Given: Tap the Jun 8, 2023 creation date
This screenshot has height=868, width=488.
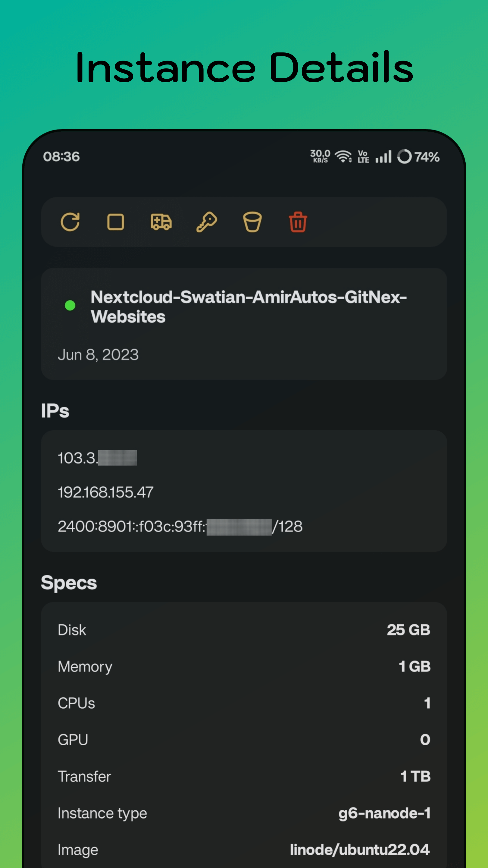Looking at the screenshot, I should 98,355.
